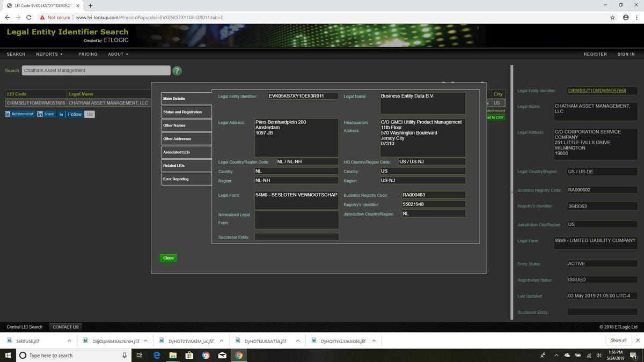The image size is (644, 362).
Task: Sort by the Legal Name column header
Action: click(x=109, y=94)
